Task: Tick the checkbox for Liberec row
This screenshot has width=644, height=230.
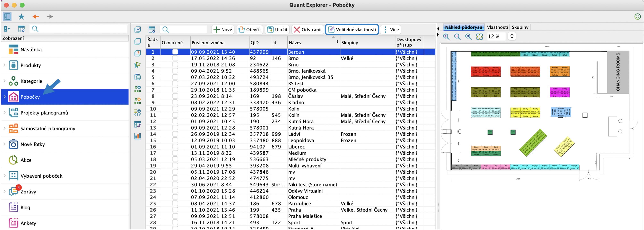Action: (175, 147)
